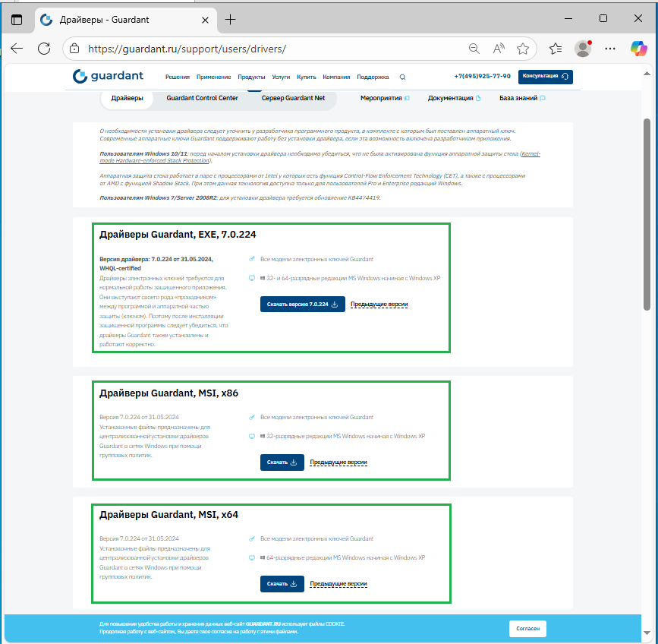Switch to Guardant Control Center tab

202,98
